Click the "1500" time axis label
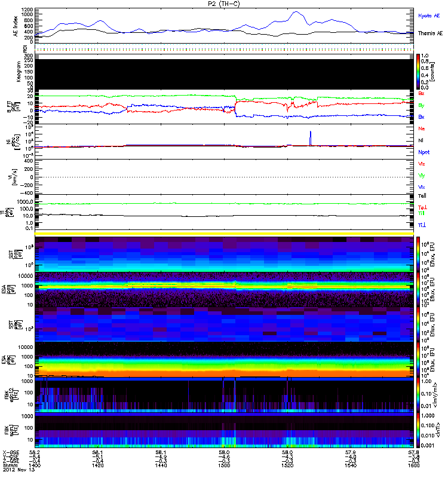The height and width of the screenshot is (478, 448). (225, 465)
